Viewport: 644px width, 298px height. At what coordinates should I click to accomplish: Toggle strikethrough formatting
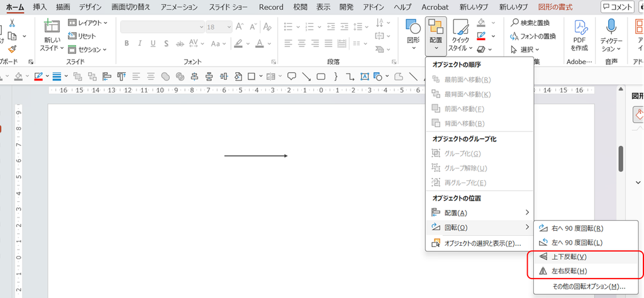tap(179, 43)
